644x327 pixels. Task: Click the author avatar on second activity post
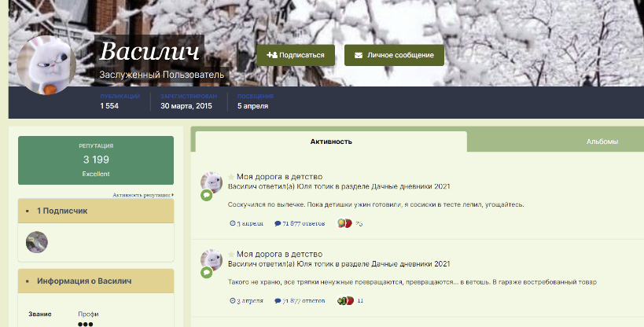pyautogui.click(x=211, y=260)
